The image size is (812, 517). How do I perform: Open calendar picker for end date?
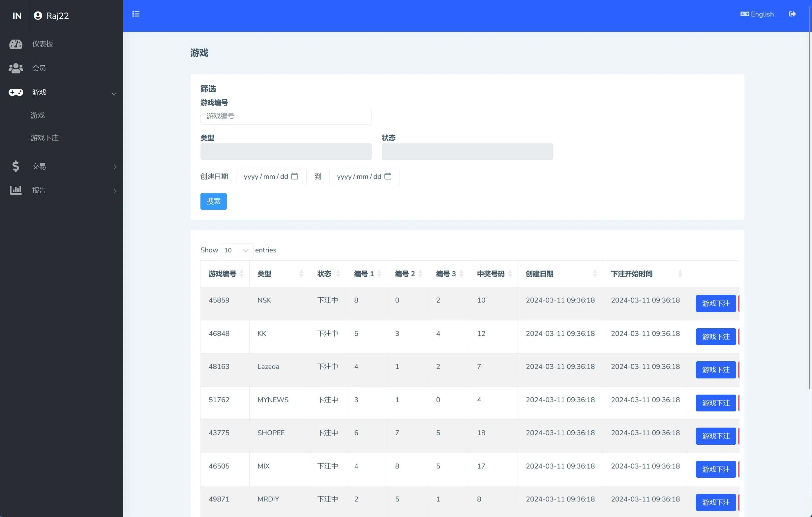pos(388,176)
